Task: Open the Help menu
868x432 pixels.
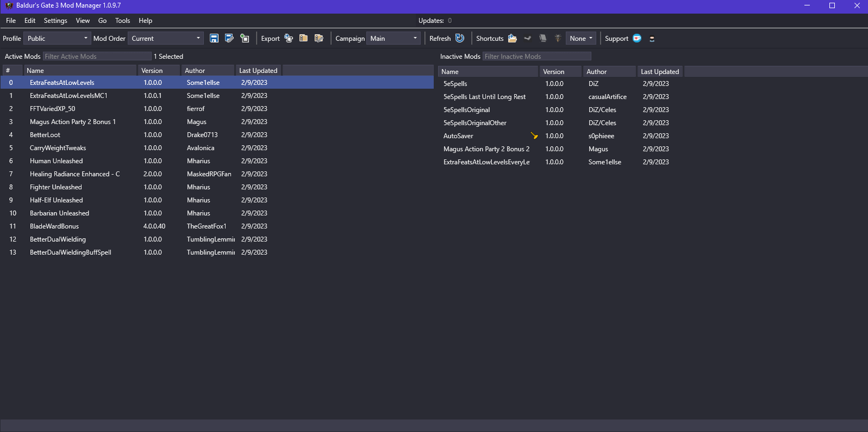Action: (145, 21)
